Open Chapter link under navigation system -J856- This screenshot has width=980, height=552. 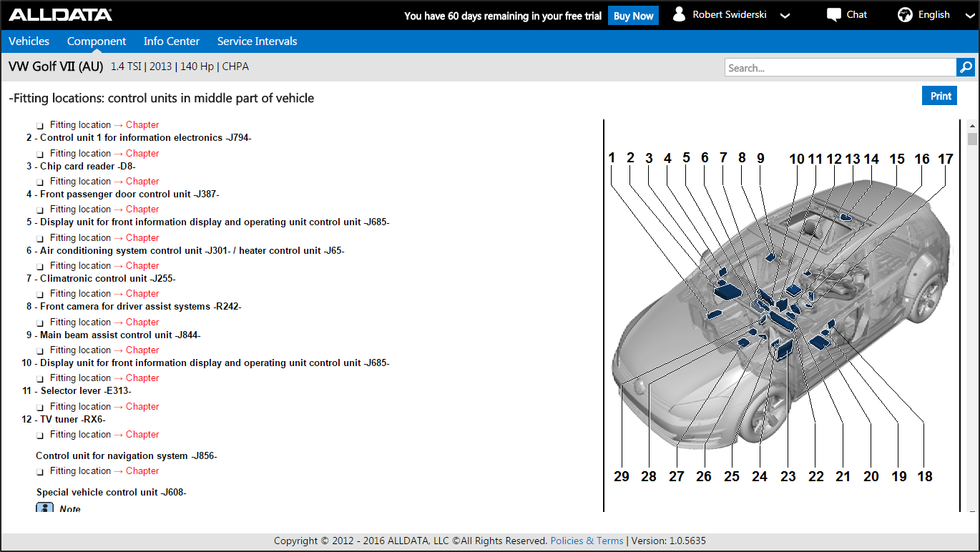(x=142, y=470)
